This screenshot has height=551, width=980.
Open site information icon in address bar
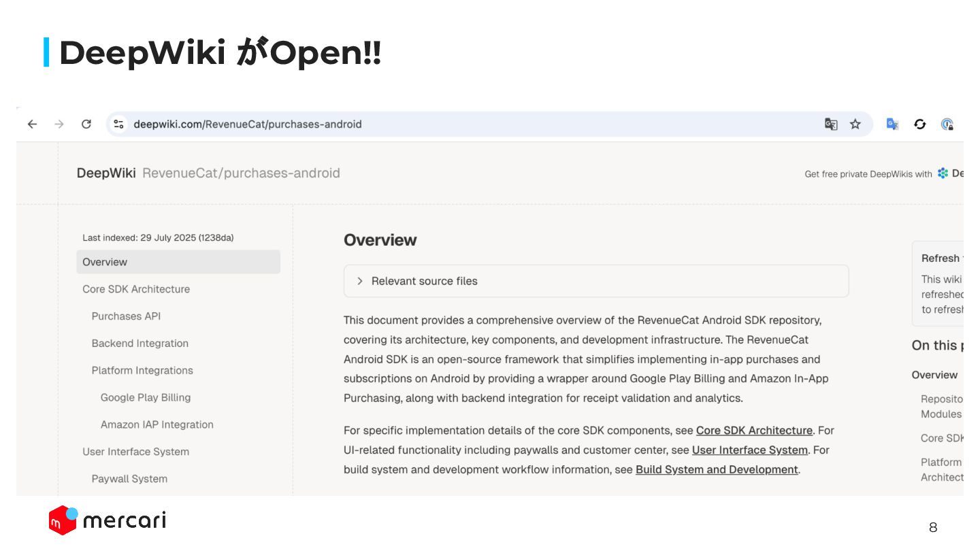tap(119, 124)
